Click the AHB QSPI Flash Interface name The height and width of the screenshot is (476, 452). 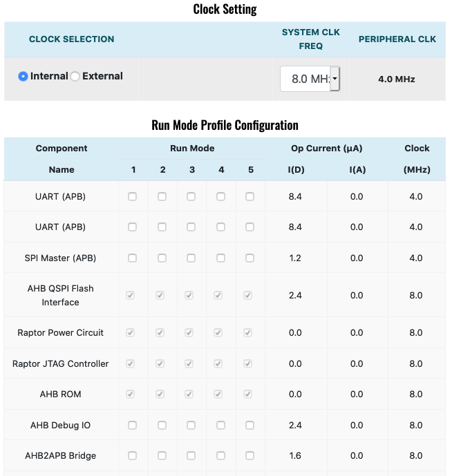[60, 296]
